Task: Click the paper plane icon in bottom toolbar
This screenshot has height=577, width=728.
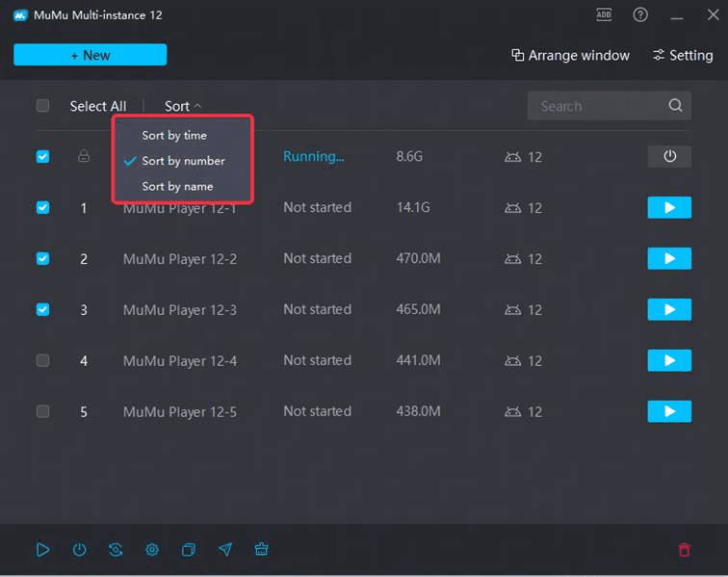Action: (225, 549)
